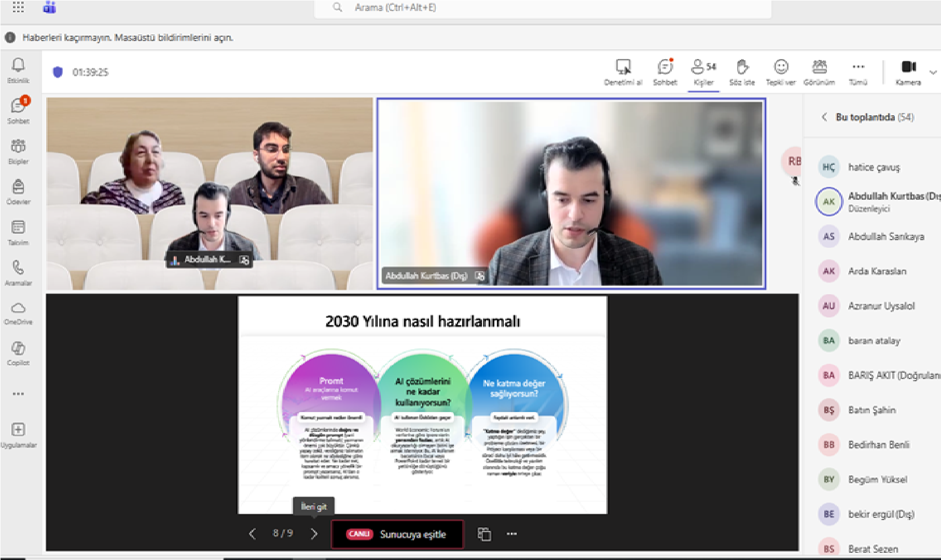Open meeting Sohbet chat in toolbar

[665, 72]
